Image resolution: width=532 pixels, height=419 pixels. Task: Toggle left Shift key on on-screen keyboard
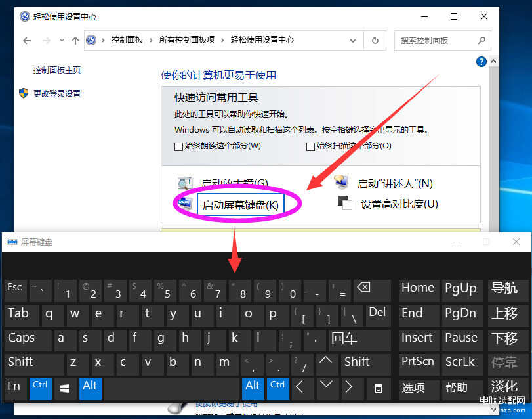34,364
